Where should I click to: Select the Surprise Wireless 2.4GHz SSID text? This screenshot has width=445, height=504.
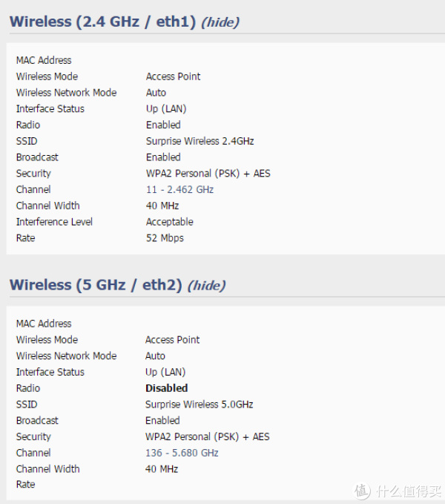pos(200,141)
